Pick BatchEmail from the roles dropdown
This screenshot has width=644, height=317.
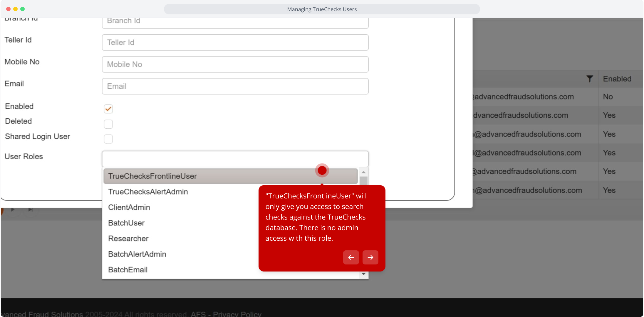click(128, 269)
